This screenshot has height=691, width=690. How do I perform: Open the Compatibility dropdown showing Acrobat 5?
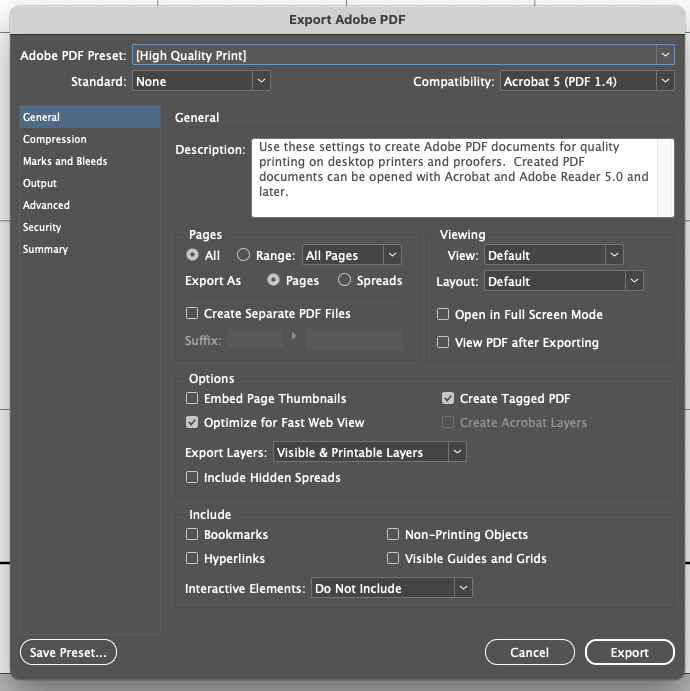click(587, 81)
